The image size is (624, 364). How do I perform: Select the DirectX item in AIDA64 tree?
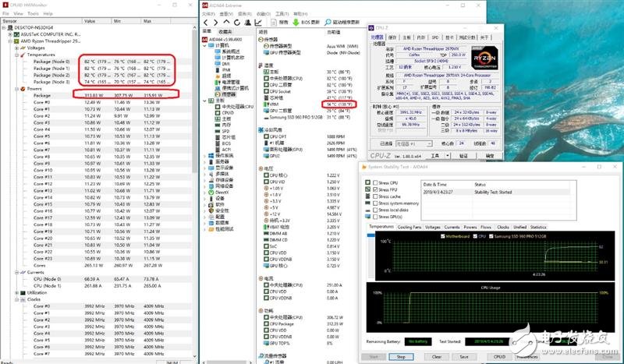click(x=222, y=193)
